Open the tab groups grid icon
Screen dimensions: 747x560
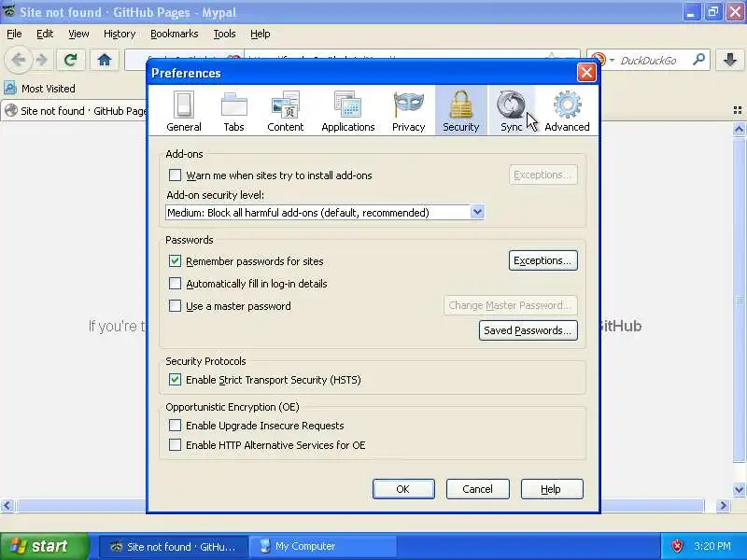point(738,110)
